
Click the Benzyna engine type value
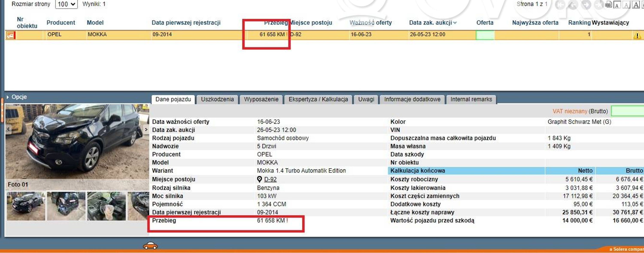(268, 188)
